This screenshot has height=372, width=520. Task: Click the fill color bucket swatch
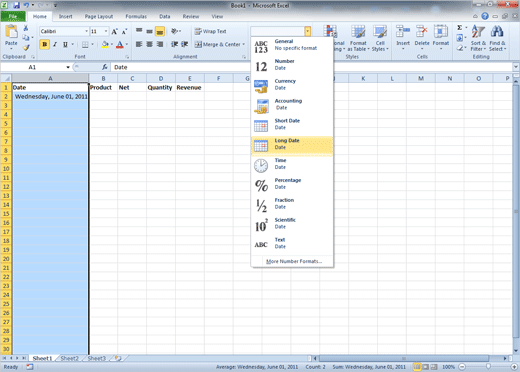pyautogui.click(x=105, y=44)
